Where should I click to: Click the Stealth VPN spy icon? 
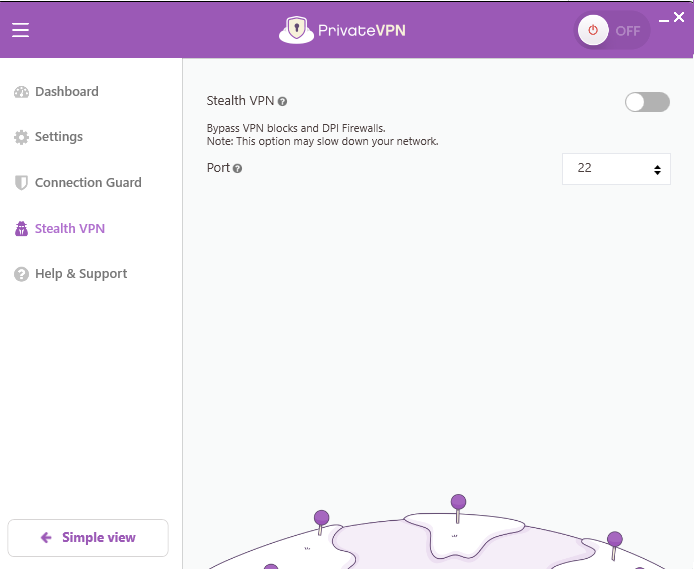click(x=21, y=228)
